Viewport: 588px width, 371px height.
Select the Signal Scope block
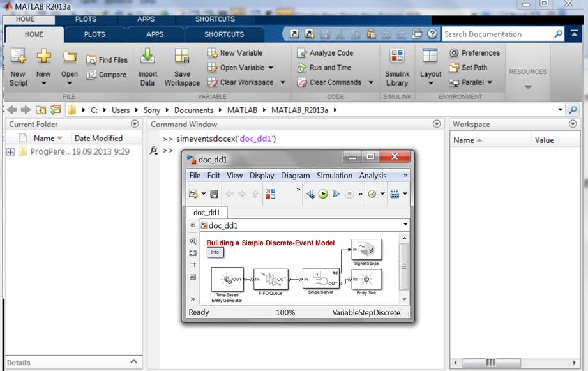point(366,249)
